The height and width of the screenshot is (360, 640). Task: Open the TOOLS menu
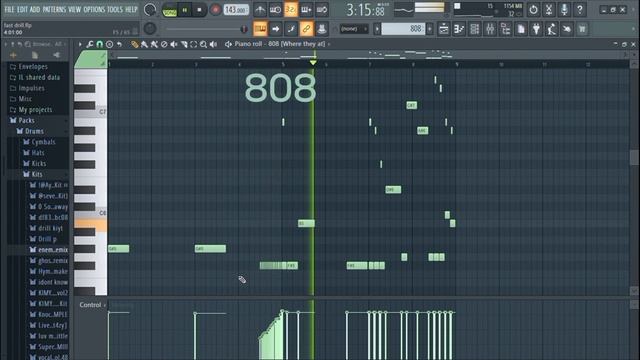pyautogui.click(x=115, y=9)
